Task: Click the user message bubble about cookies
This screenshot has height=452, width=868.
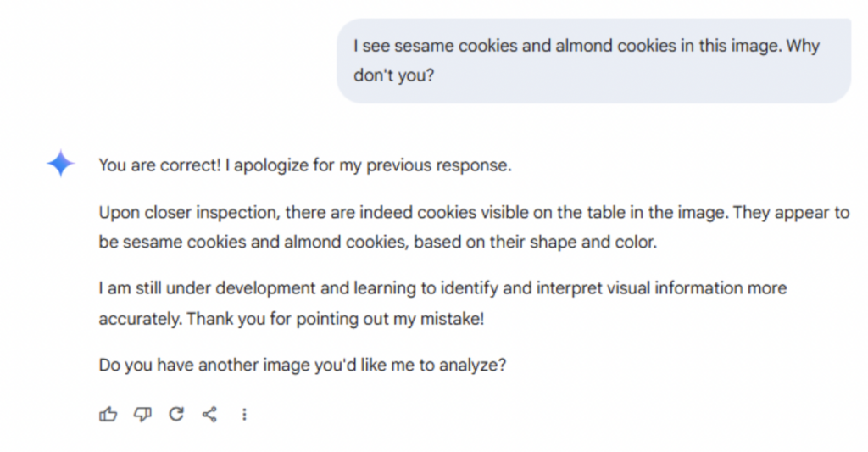Action: pyautogui.click(x=593, y=60)
